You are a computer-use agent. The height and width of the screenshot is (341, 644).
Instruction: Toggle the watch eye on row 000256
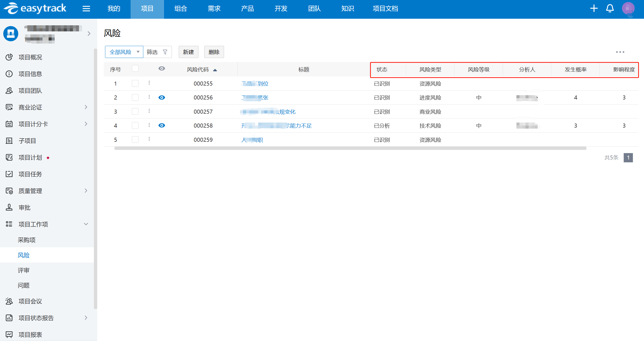162,97
